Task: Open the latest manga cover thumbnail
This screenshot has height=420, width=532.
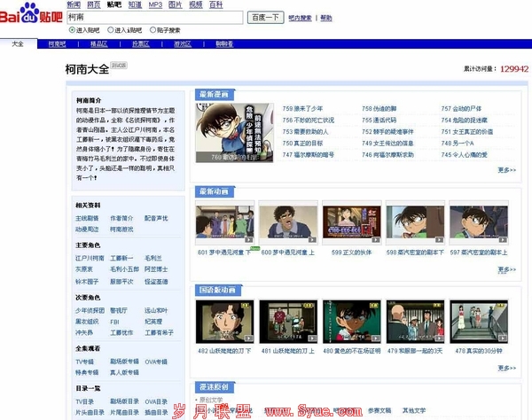Action: (x=234, y=133)
